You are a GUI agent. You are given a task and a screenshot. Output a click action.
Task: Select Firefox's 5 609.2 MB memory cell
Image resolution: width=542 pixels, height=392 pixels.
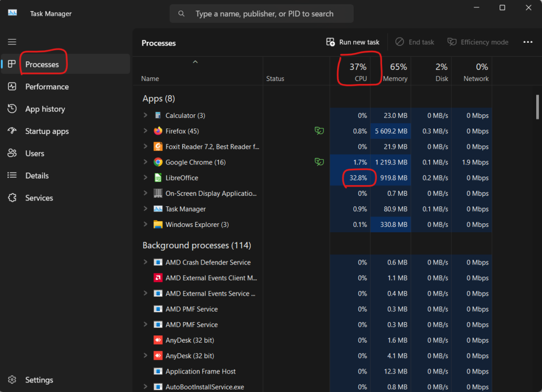(x=391, y=131)
